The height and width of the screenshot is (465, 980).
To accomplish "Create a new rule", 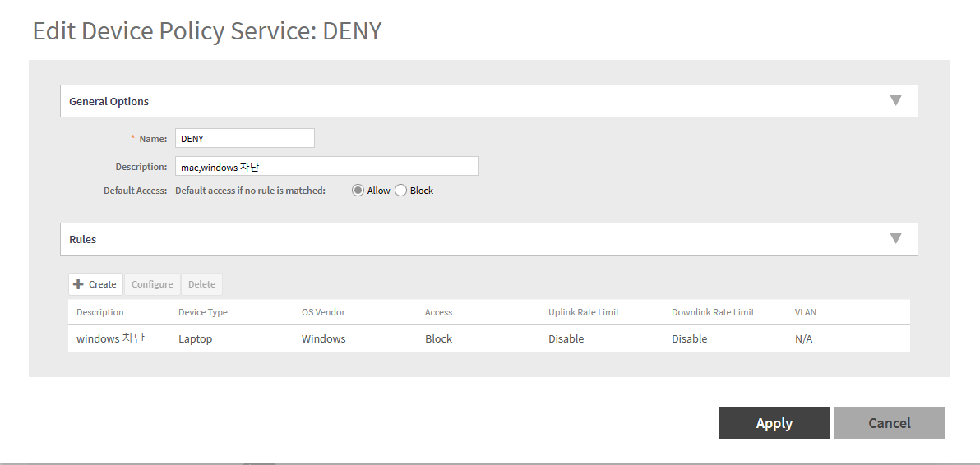I will (x=95, y=284).
